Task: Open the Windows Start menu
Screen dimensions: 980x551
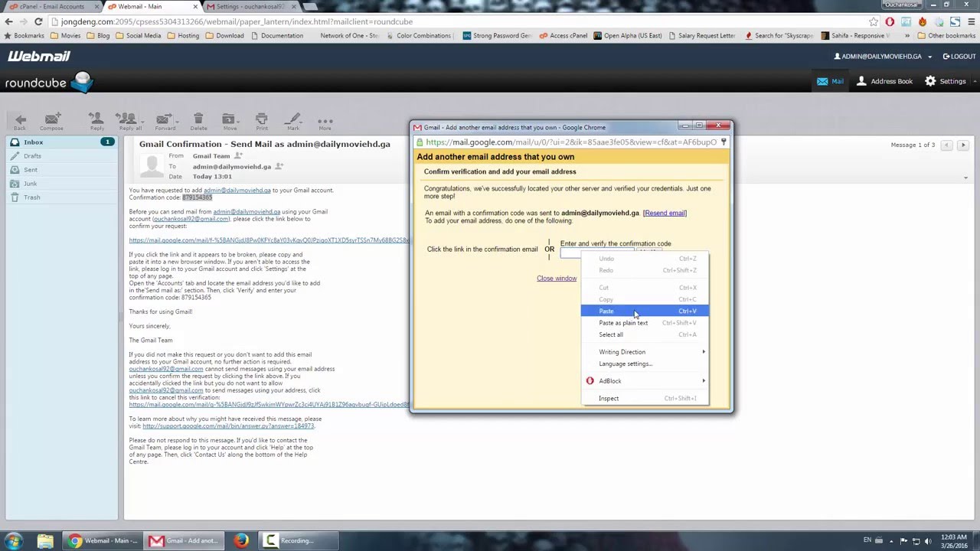Action: click(x=13, y=540)
